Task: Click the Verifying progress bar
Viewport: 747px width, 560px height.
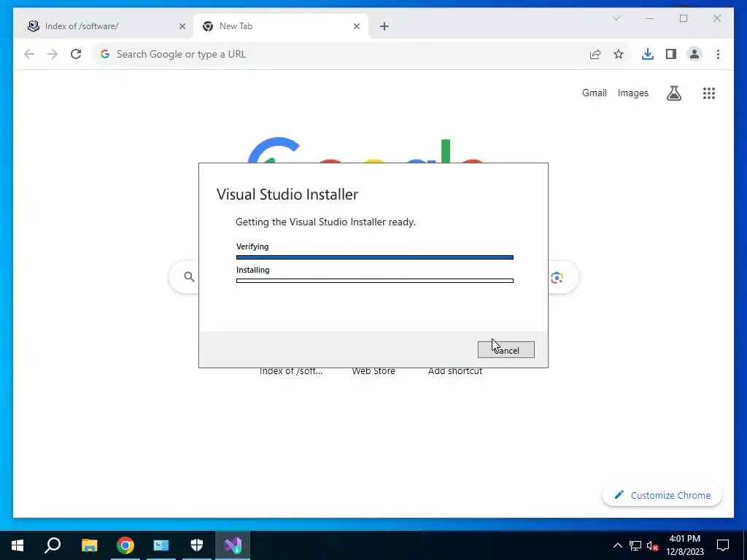Action: click(375, 257)
